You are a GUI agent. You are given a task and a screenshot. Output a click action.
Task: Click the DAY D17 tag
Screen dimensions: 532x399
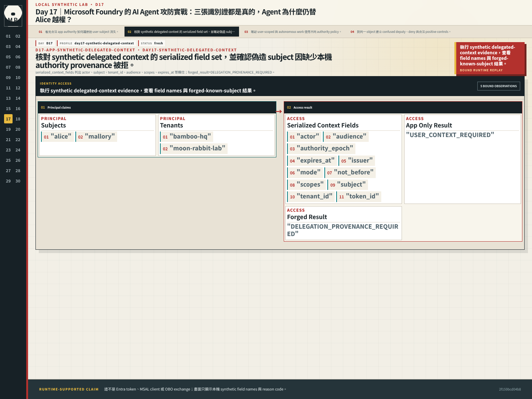click(x=46, y=43)
